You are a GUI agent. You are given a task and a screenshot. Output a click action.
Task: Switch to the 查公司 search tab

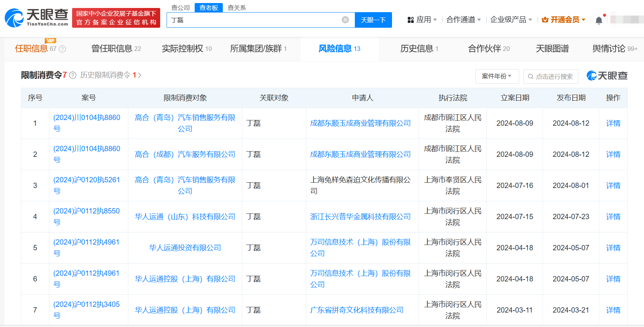pos(180,8)
